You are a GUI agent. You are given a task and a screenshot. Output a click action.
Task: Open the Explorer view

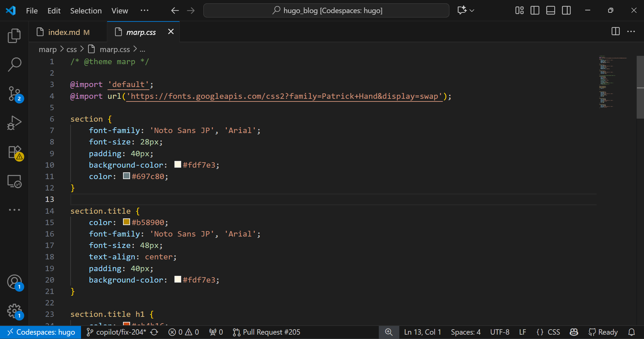[x=14, y=36]
